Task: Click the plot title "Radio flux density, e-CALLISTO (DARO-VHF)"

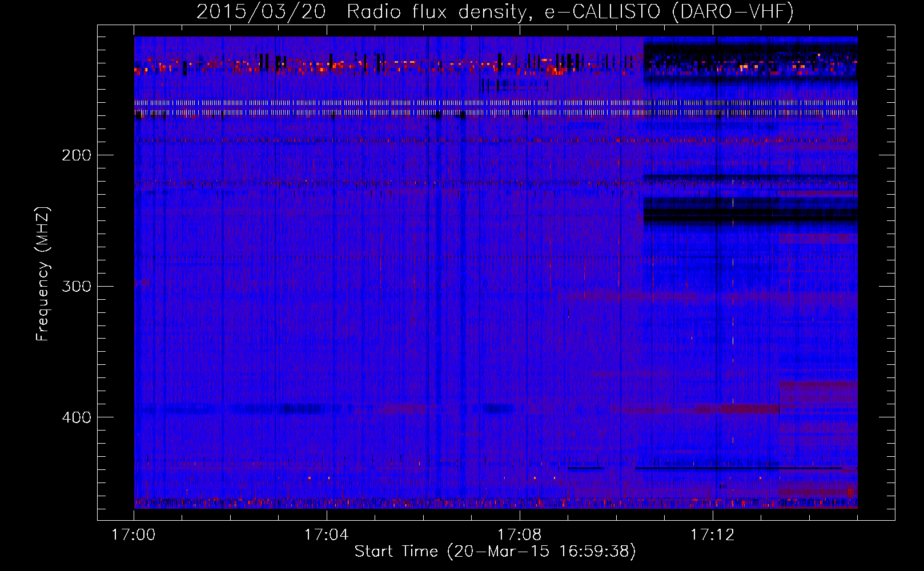Action: [x=570, y=12]
